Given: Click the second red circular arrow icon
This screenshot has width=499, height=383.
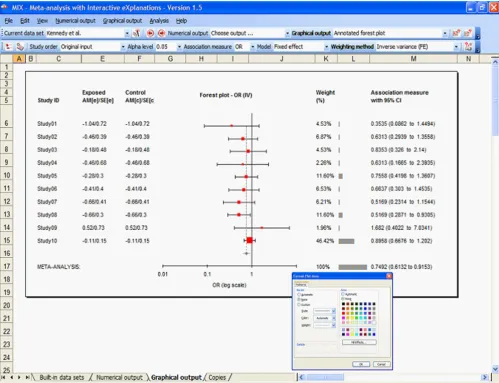Looking at the screenshot, I should point(161,33).
